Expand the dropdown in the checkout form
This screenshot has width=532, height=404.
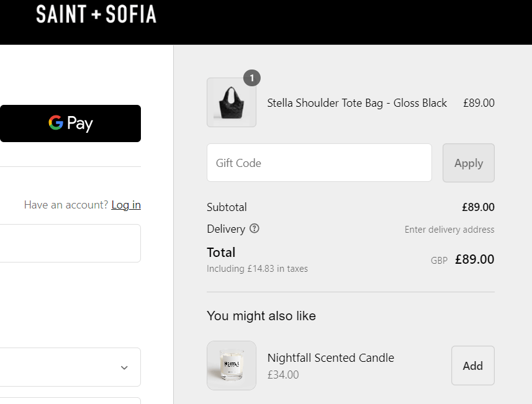coord(124,367)
